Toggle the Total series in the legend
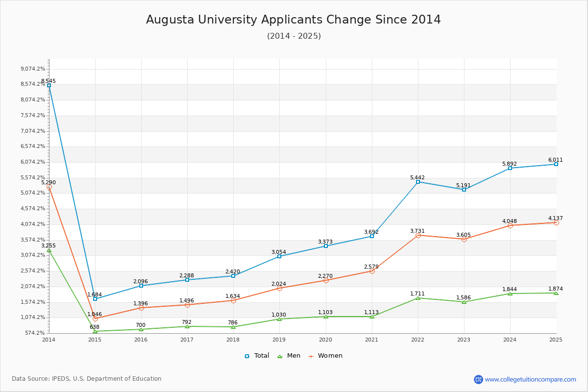Screen dimensions: 588x392 pyautogui.click(x=257, y=356)
